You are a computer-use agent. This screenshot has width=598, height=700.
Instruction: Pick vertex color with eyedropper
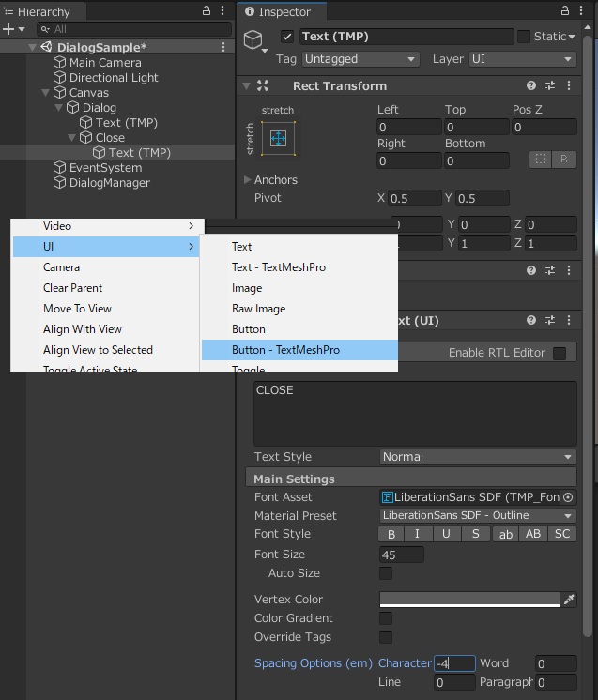pyautogui.click(x=569, y=600)
